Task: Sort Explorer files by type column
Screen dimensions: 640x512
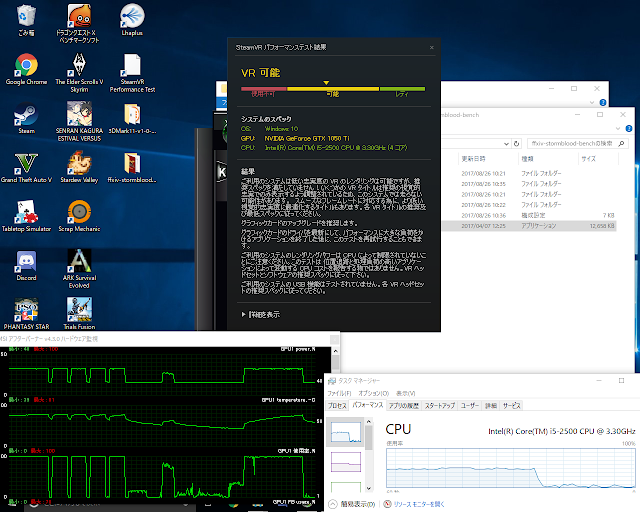Action: tap(548, 159)
